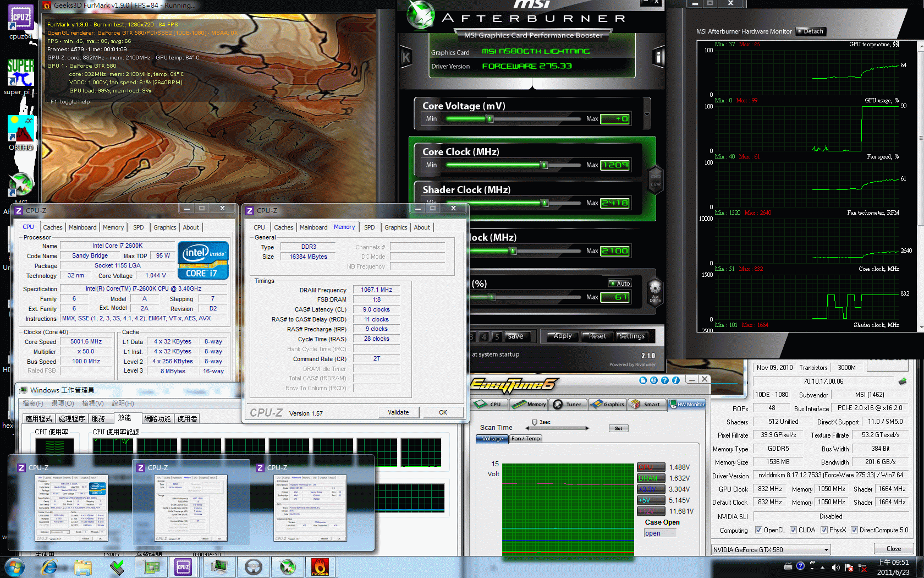Click Apply in Afterburner
This screenshot has height=578, width=924.
(x=563, y=336)
